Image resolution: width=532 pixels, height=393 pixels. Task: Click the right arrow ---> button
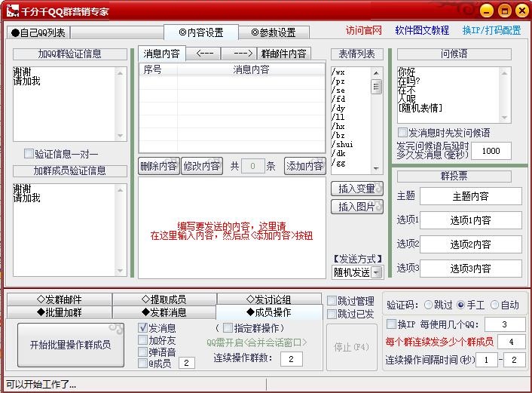click(x=240, y=54)
